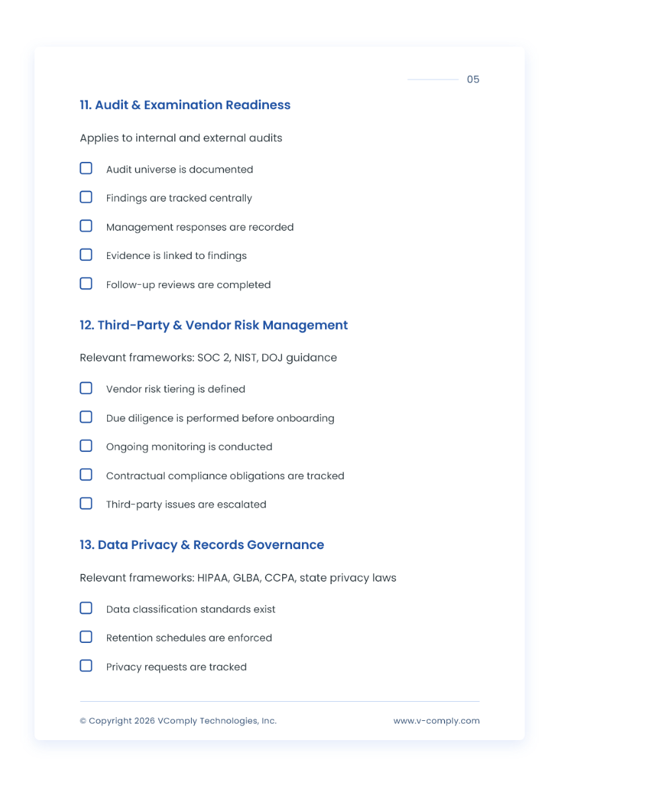Check 'Contractual compliance obligations are tracked' box
Screen dimensions: 672x787
pos(86,474)
